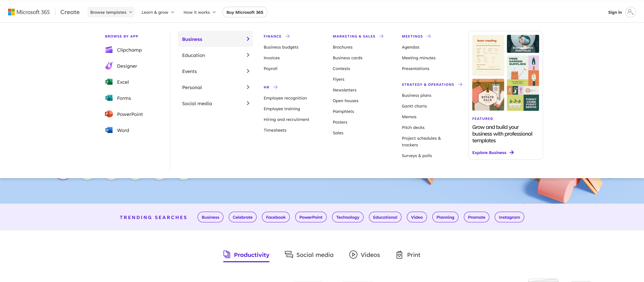Viewport: 644px width, 282px height.
Task: Select the Promote trending chip
Action: click(x=477, y=217)
